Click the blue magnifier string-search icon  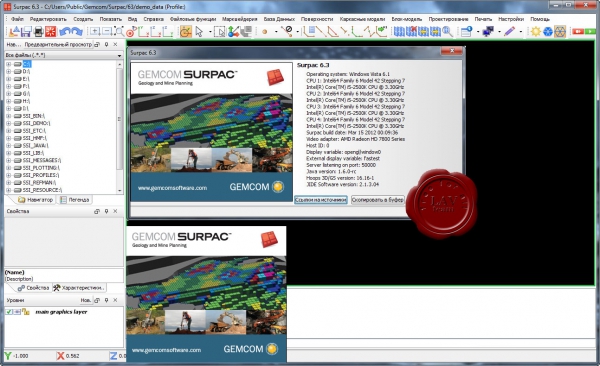pyautogui.click(x=447, y=31)
